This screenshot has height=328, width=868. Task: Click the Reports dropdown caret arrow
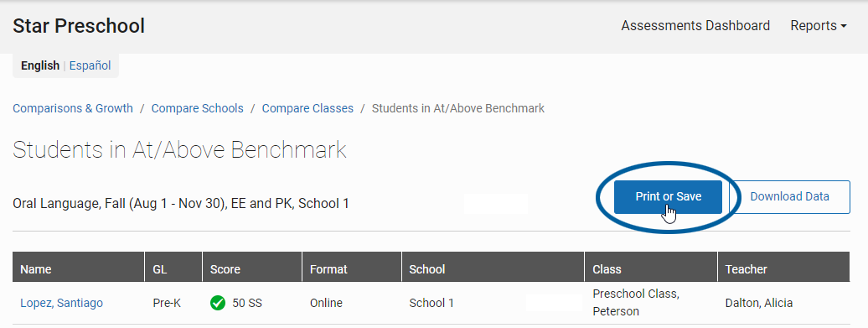(844, 26)
